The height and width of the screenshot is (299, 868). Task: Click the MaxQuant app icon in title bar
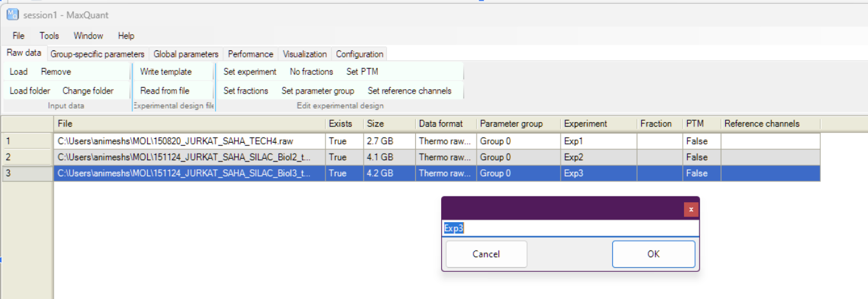click(x=12, y=14)
